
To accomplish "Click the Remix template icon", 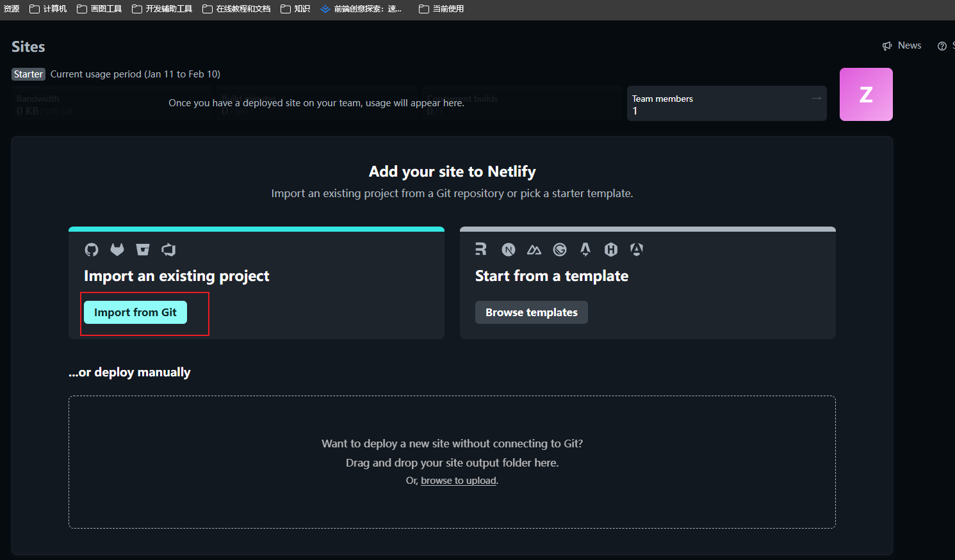I will (481, 249).
